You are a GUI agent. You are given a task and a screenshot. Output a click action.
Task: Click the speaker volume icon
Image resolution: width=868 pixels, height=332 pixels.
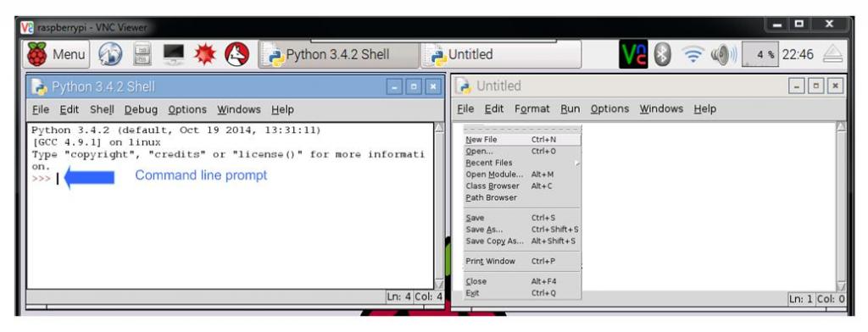724,54
